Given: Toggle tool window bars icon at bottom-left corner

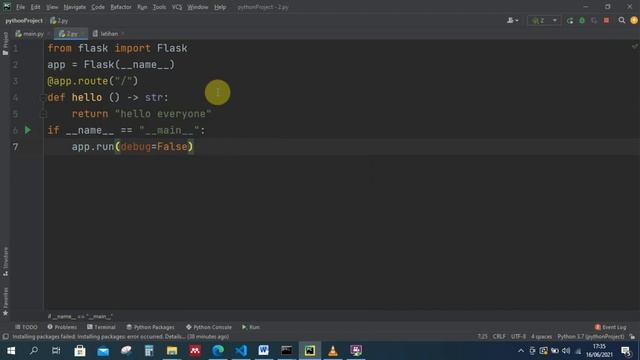Looking at the screenshot, I should tap(5, 337).
